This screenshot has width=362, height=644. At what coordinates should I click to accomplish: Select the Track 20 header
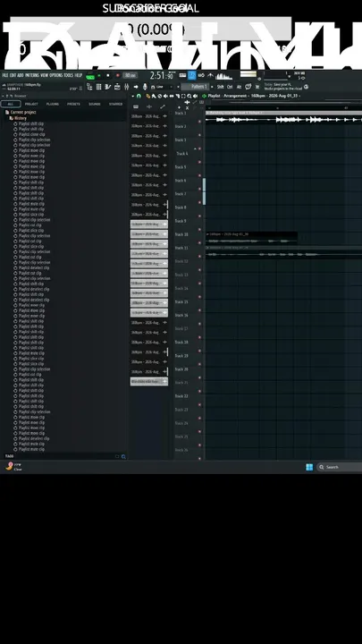click(x=181, y=369)
